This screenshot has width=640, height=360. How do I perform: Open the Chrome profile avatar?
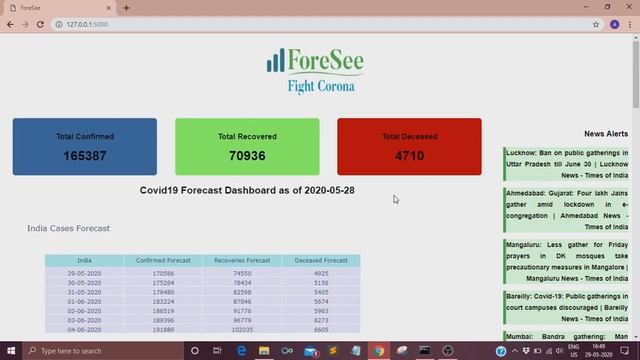tap(614, 24)
